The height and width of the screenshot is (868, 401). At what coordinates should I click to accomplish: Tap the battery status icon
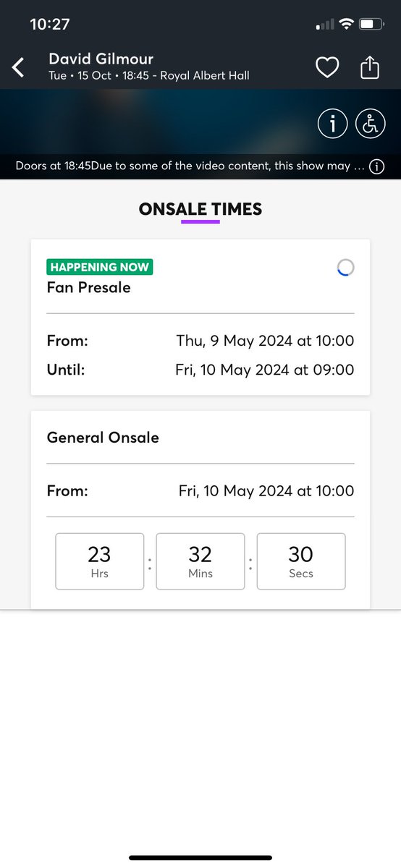click(x=371, y=24)
